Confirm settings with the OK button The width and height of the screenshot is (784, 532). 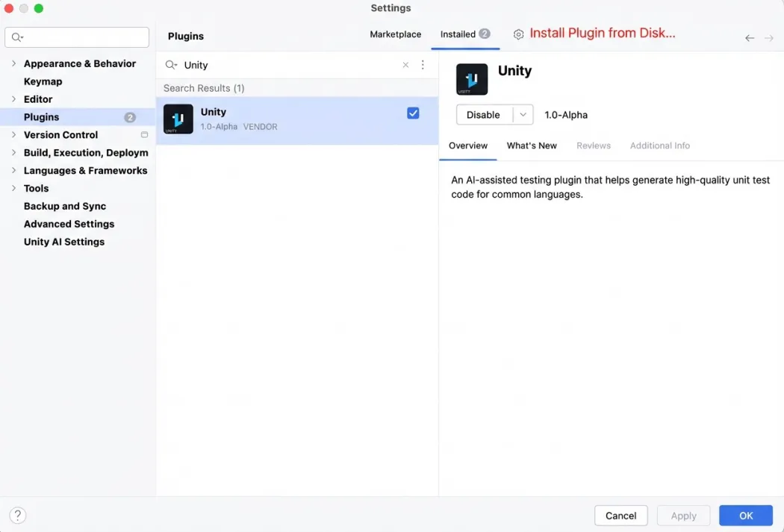tap(745, 515)
